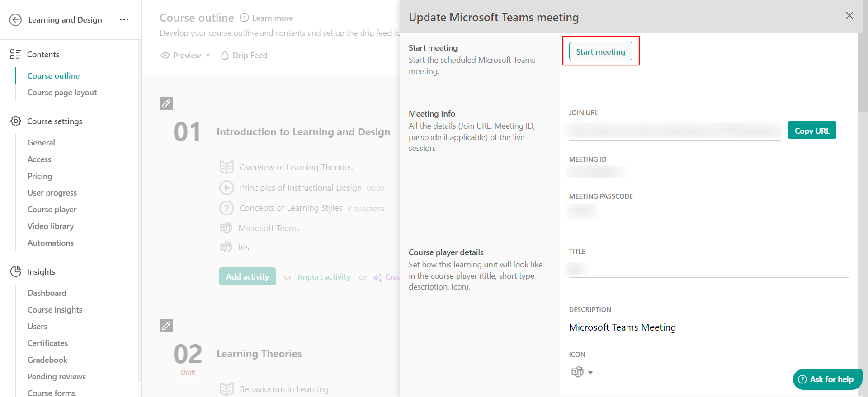The width and height of the screenshot is (868, 397).
Task: Open the Insights Dashboard
Action: (x=47, y=293)
